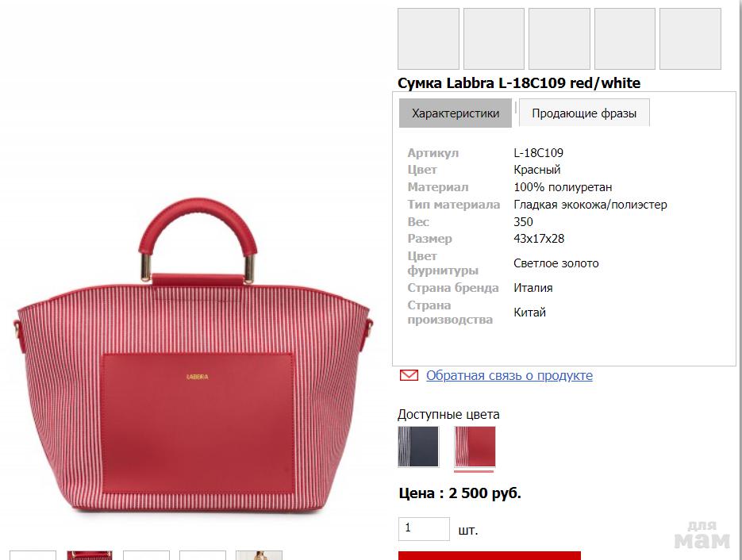Select the dark navy striped color swatch
Viewport: 742px width, 560px height.
[418, 447]
